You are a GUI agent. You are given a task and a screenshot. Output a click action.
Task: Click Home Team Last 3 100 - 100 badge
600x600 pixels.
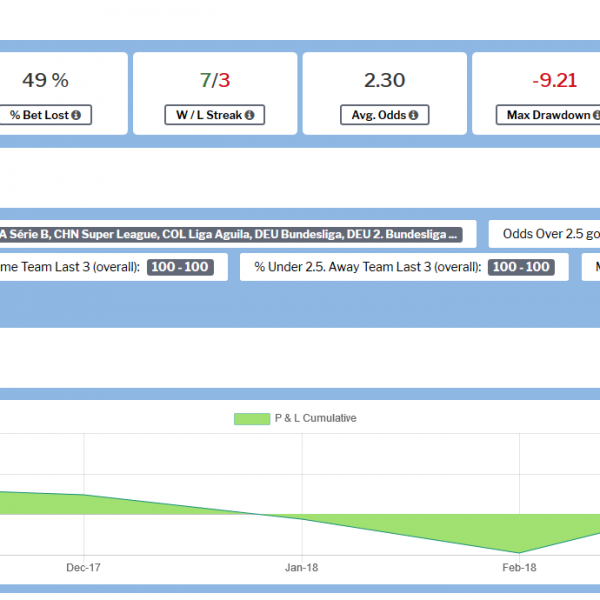(180, 267)
